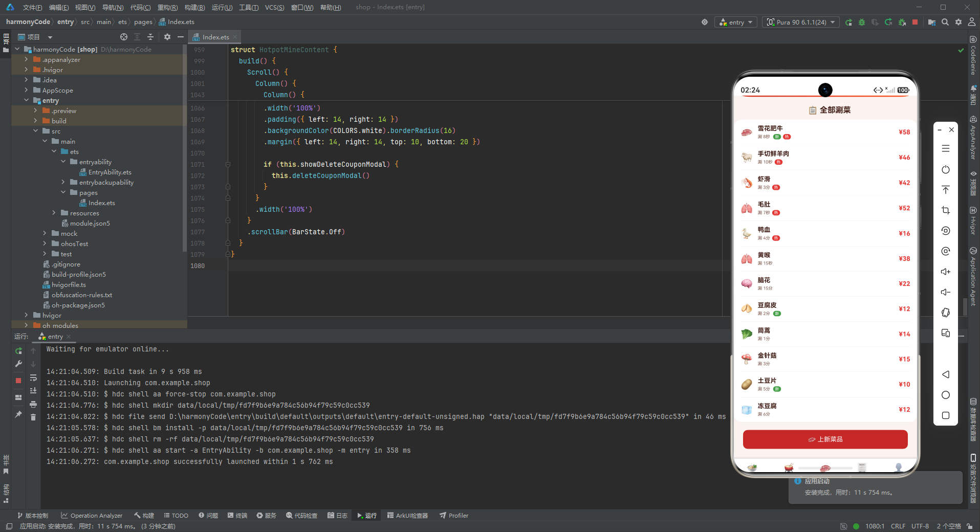Image resolution: width=980 pixels, height=532 pixels.
Task: Restore layout icon in Run panel
Action: [x=18, y=397]
